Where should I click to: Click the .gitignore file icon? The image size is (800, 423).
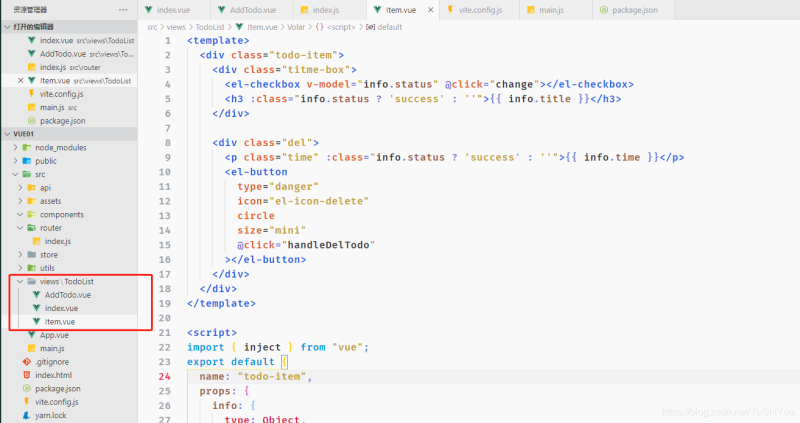click(27, 362)
